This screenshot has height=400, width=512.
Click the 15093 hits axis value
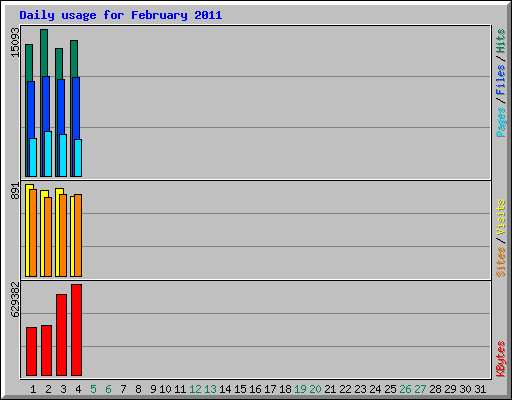point(15,42)
